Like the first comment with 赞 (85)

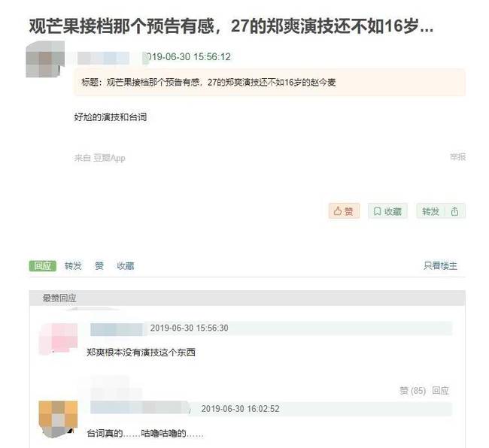(x=412, y=390)
